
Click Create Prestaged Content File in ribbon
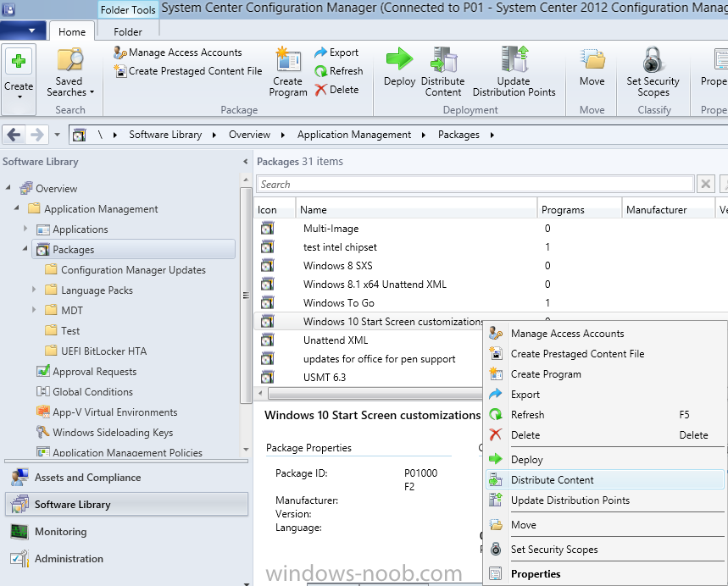(x=188, y=71)
